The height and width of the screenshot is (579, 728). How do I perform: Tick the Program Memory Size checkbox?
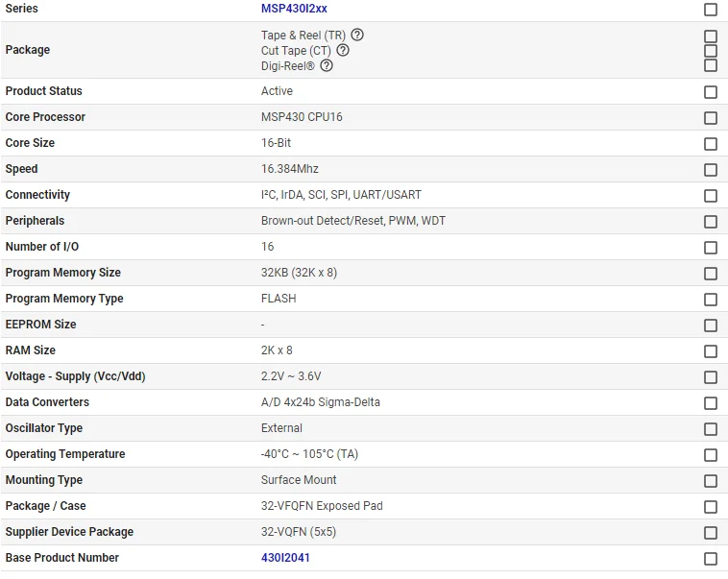(x=711, y=274)
